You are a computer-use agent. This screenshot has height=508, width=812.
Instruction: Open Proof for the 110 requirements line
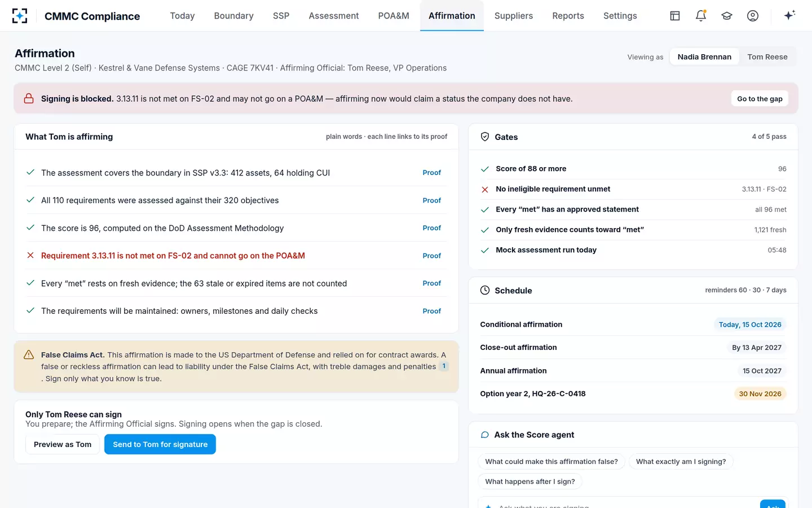432,200
